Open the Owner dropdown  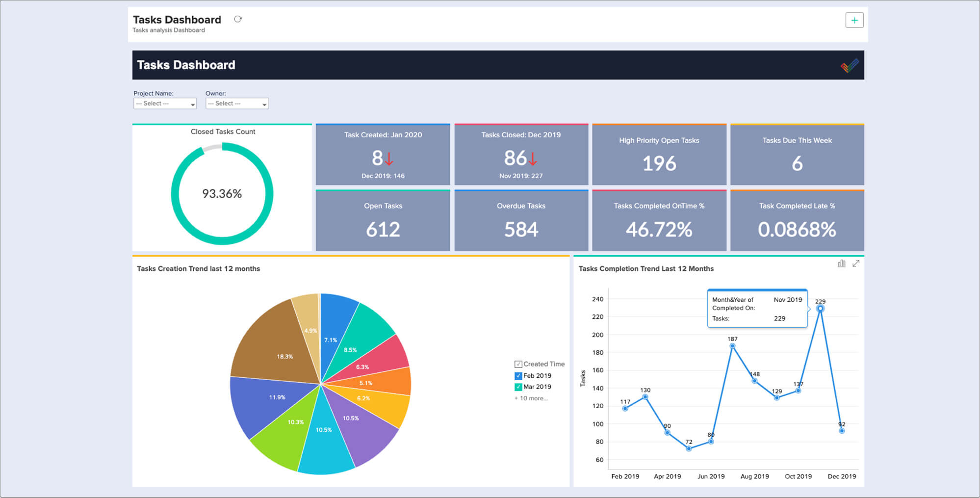coord(237,104)
